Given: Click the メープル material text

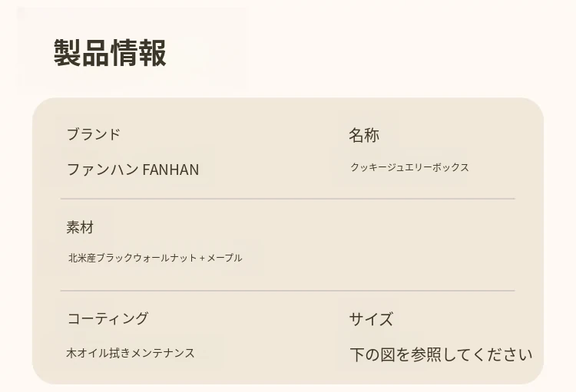Looking at the screenshot, I should click(224, 259).
